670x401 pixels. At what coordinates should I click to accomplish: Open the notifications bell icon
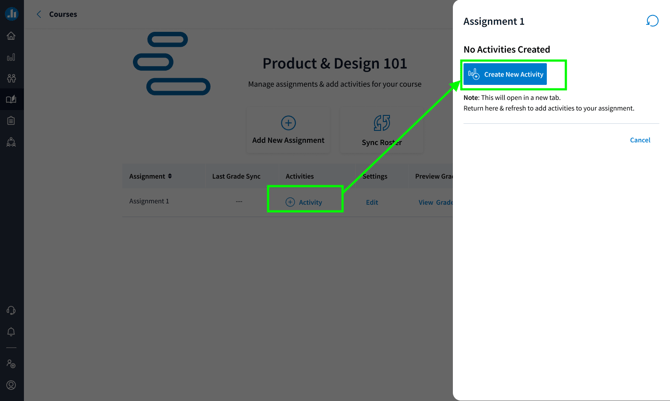(11, 332)
